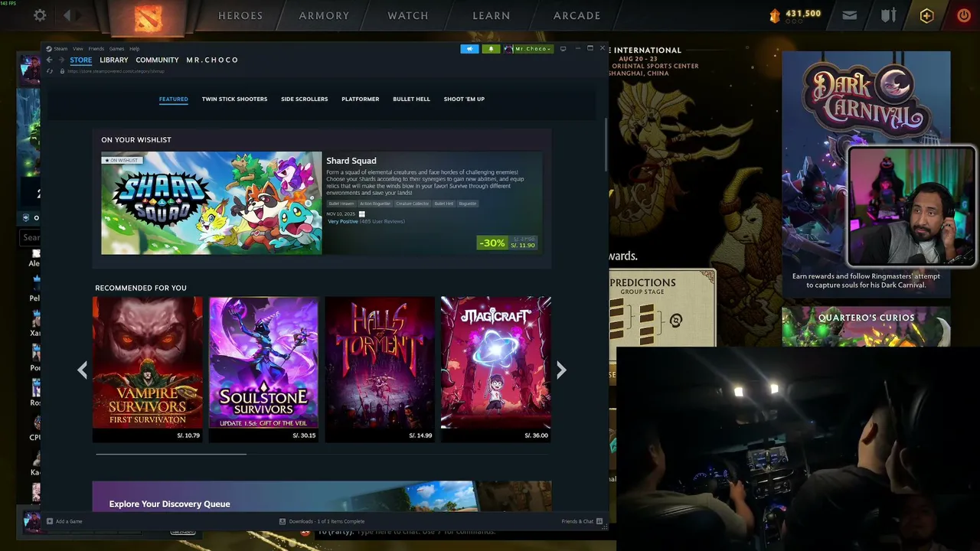Click Explore Your Discovery Queue banner
This screenshot has height=551, width=980.
click(x=322, y=497)
